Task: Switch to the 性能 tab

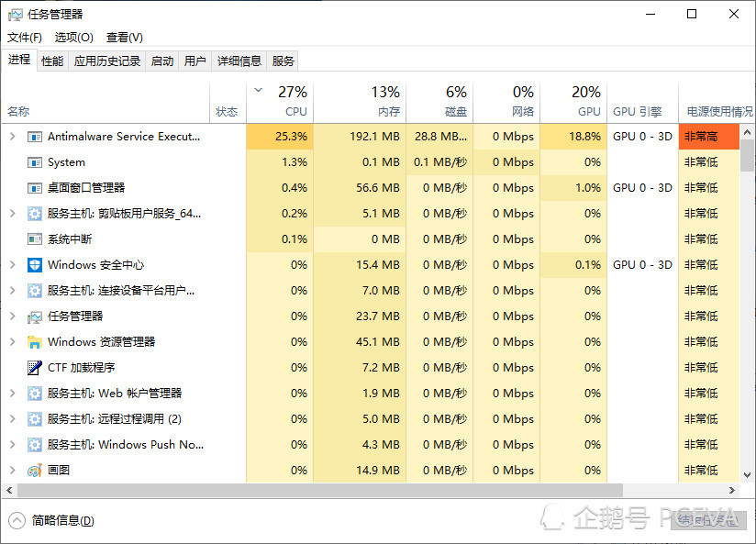Action: click(x=52, y=61)
